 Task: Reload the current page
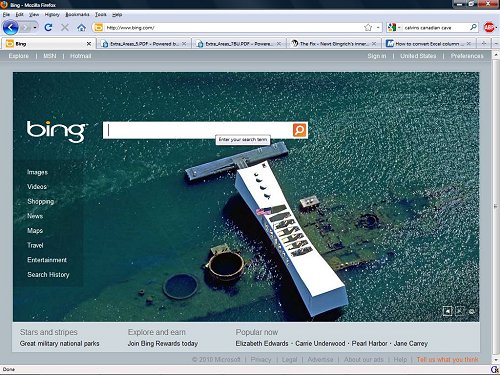(x=48, y=27)
